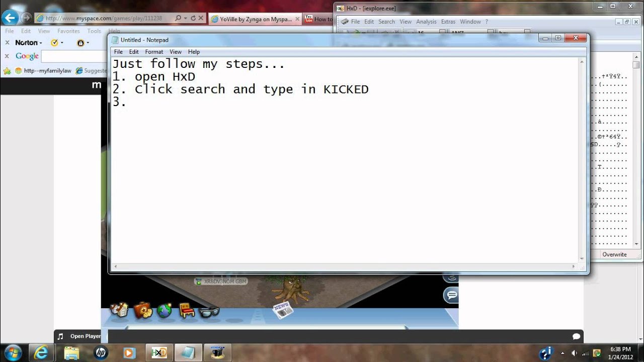Click the YoVille home house icon

pyautogui.click(x=120, y=310)
